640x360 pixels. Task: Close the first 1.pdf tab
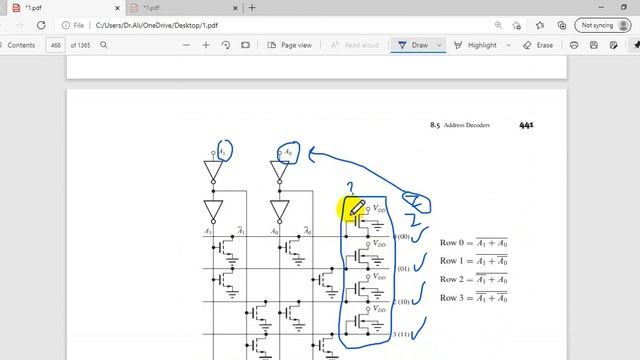pos(117,8)
